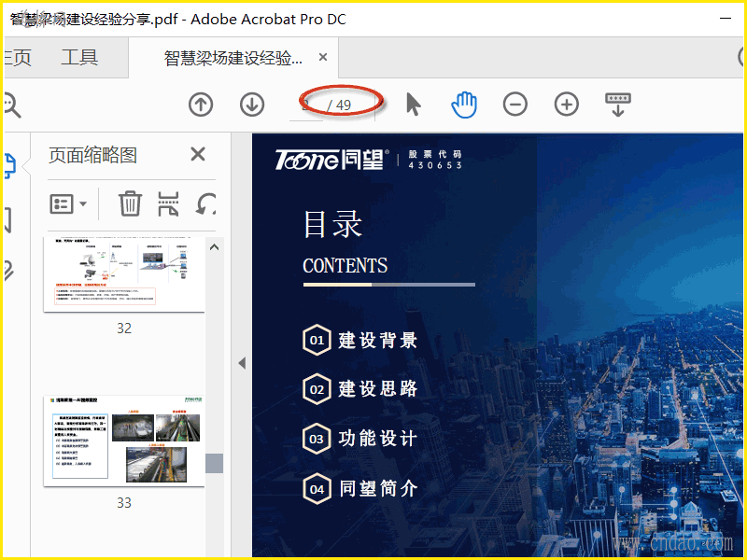This screenshot has width=747, height=560.
Task: Select the page 33 thumbnail
Action: point(124,441)
